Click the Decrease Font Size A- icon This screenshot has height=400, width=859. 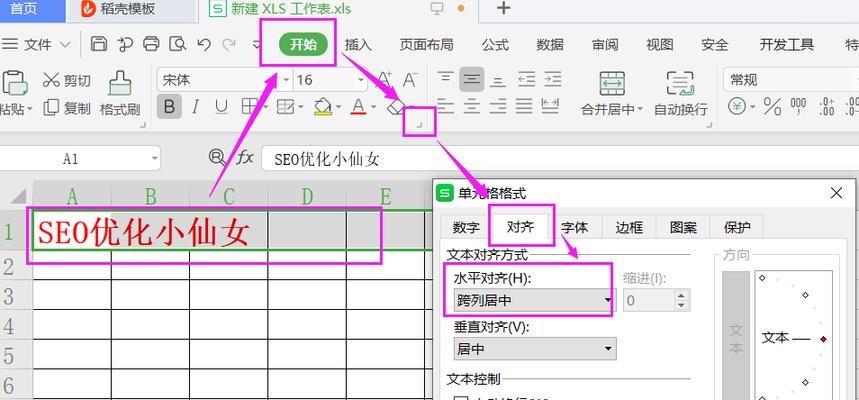(x=410, y=80)
